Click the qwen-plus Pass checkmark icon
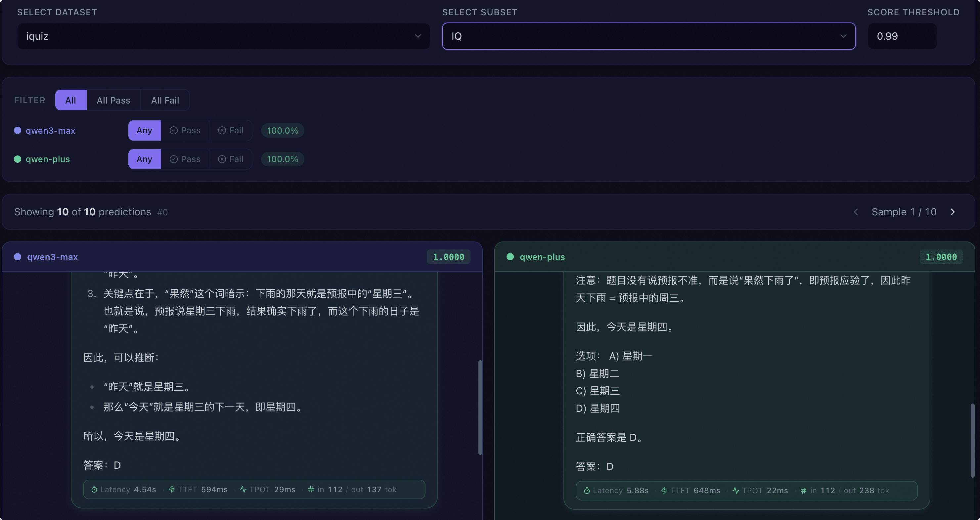The width and height of the screenshot is (980, 520). coord(173,159)
